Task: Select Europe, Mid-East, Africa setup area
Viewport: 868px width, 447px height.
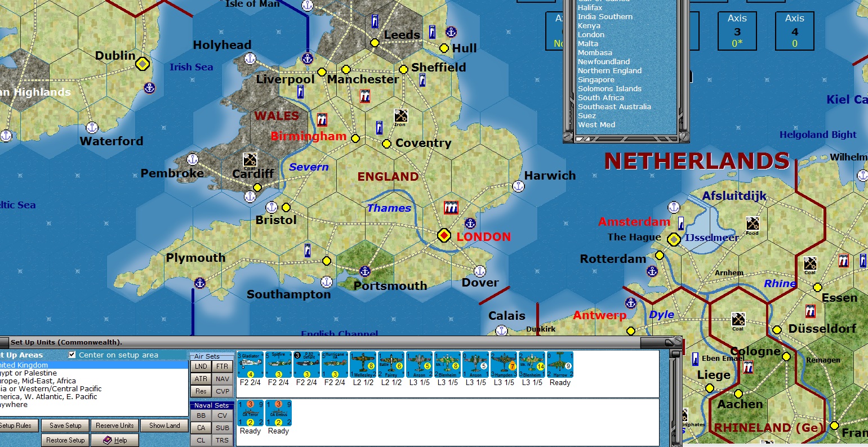Action: click(x=94, y=381)
